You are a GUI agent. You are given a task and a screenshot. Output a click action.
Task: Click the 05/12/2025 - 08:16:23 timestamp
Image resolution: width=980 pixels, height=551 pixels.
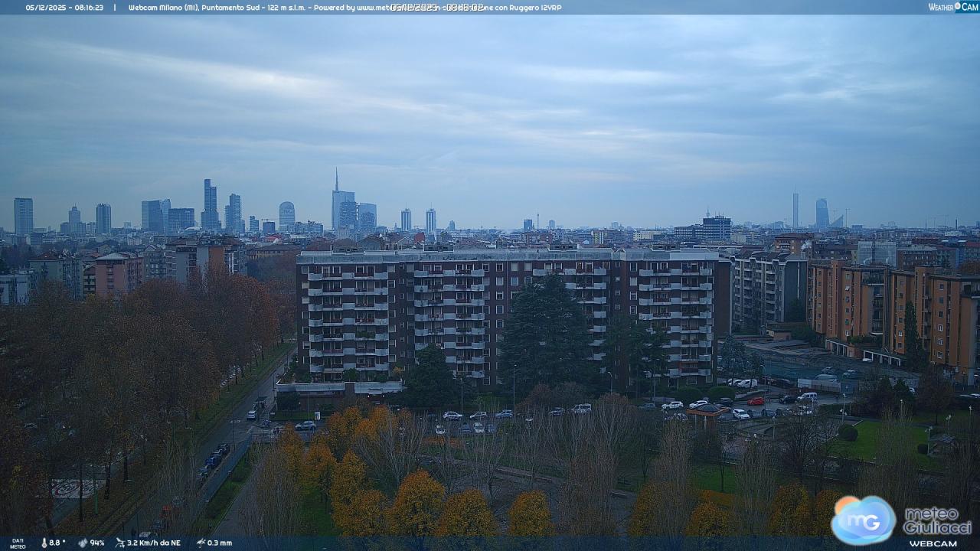click(x=64, y=7)
